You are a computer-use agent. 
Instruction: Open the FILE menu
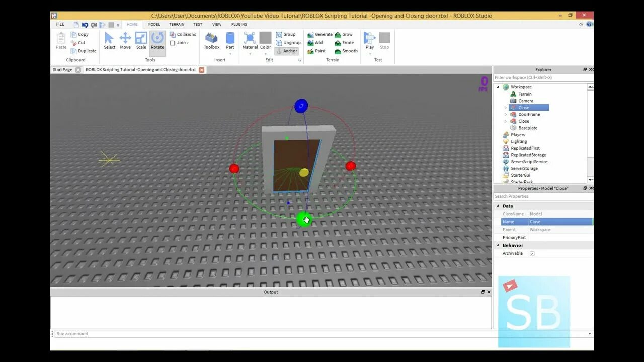pos(60,24)
